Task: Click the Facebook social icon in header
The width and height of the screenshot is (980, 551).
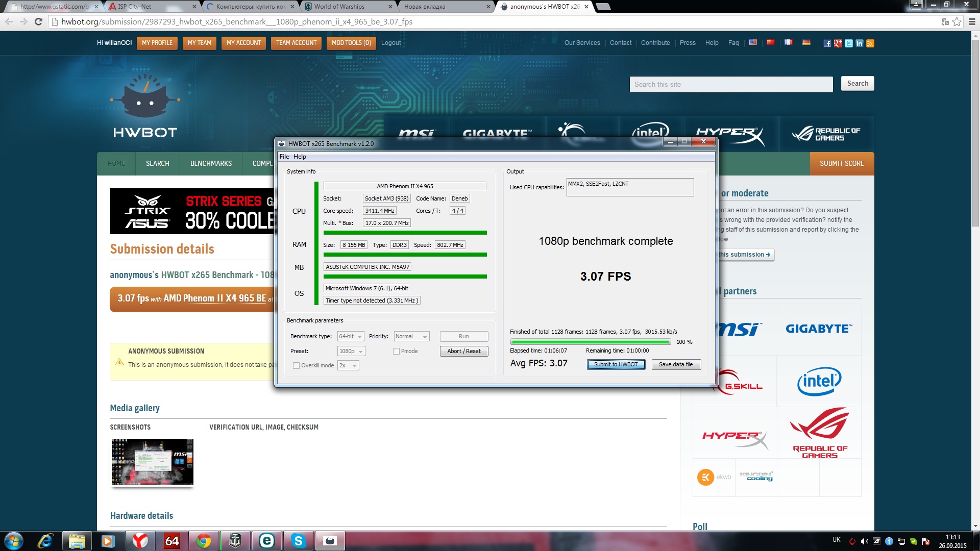Action: (827, 43)
